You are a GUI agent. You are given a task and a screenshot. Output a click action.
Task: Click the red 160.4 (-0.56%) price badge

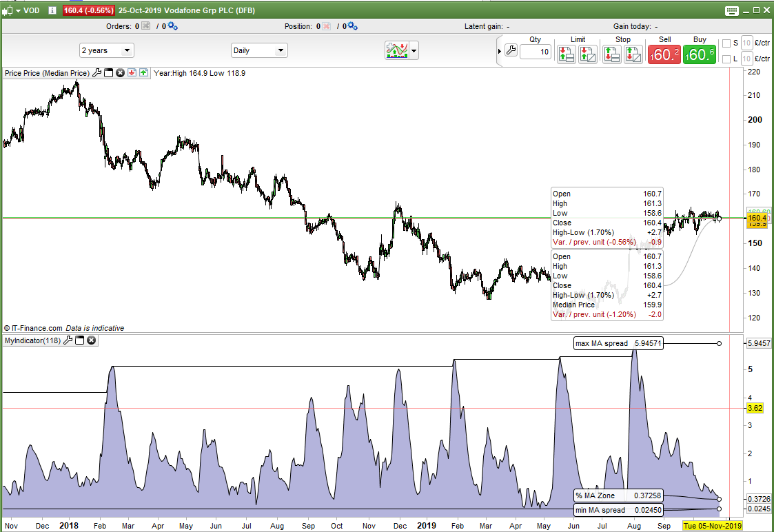88,10
